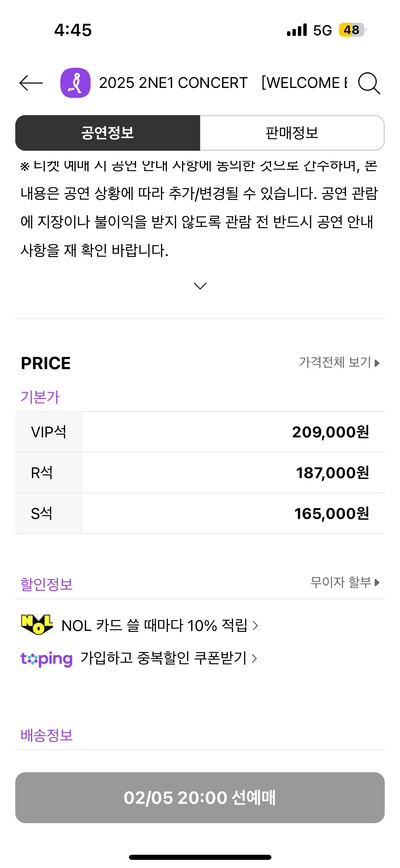Screen dimensions: 400x868
Task: Open 가입하고 중복할인 쿠폰받기 link
Action: click(168, 658)
